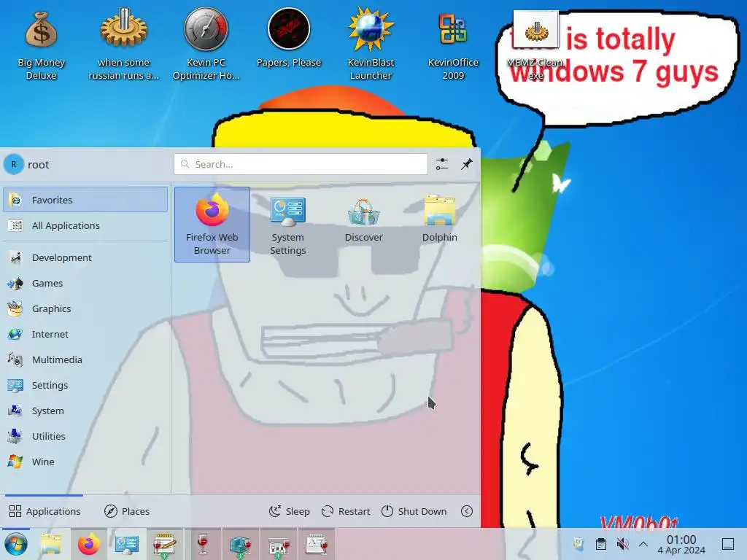Launch Firefox Web Browser from Favorites

[212, 225]
